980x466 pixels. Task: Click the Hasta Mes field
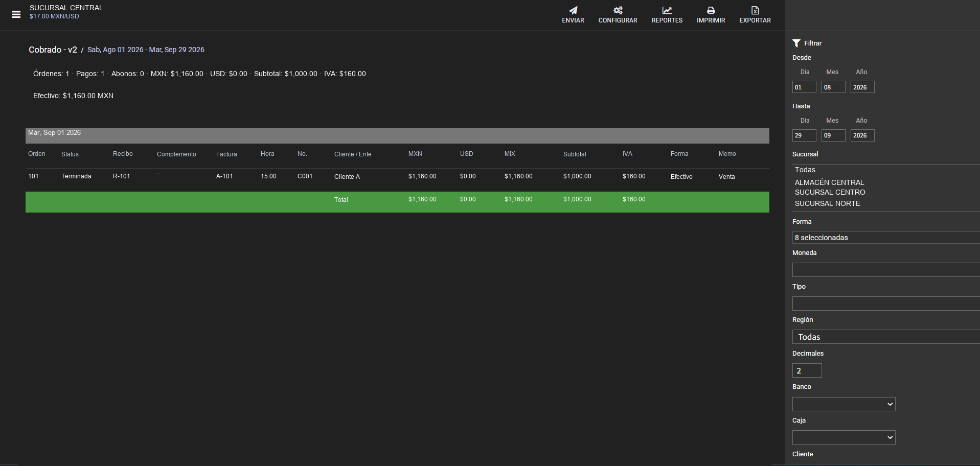coord(833,135)
